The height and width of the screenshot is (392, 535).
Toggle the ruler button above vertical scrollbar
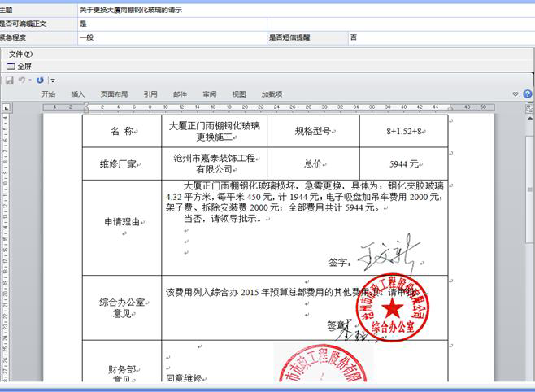(x=528, y=107)
